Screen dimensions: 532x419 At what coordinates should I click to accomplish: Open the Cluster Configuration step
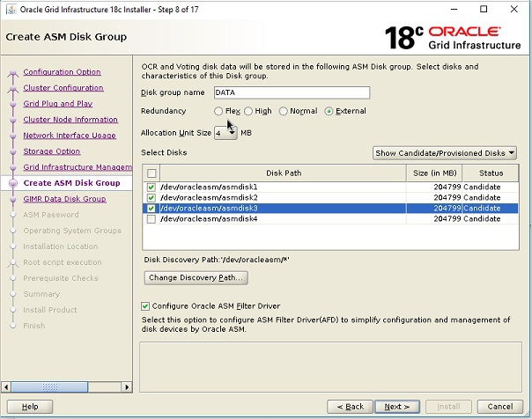pos(63,88)
